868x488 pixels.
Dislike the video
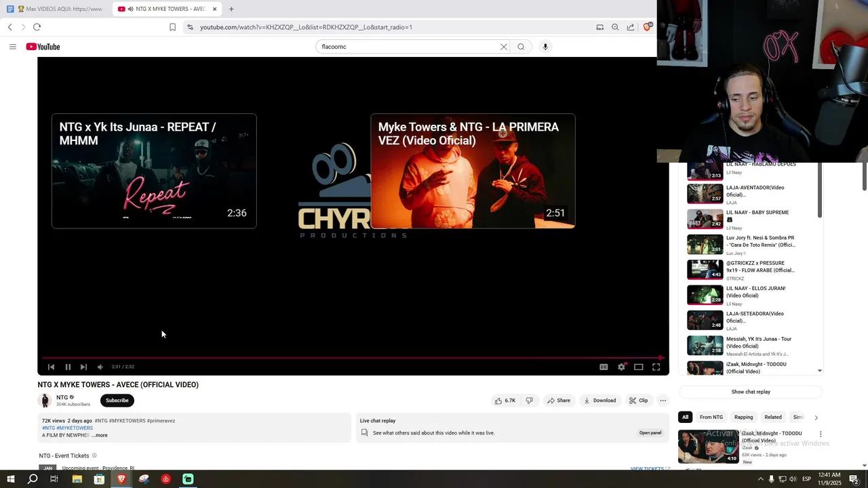coord(530,401)
